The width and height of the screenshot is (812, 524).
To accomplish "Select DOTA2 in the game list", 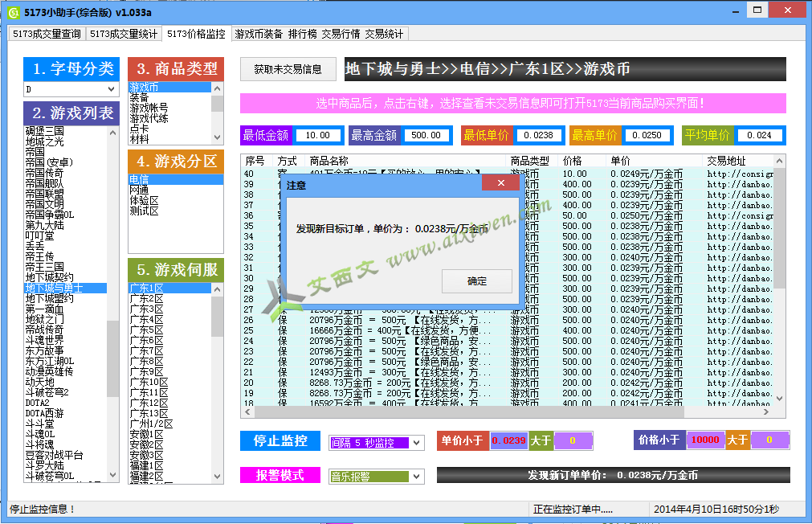I will [66, 403].
